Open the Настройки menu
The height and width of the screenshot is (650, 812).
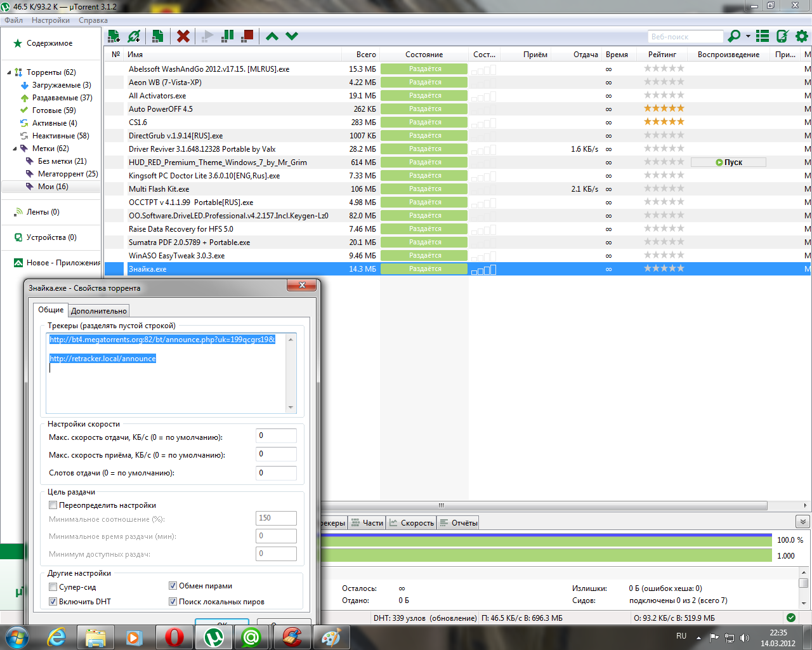[51, 20]
